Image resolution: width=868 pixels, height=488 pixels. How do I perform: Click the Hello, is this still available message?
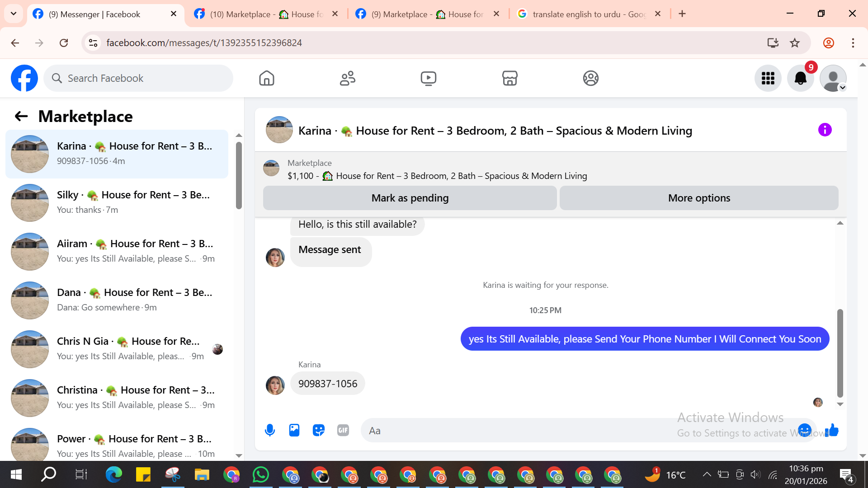(x=358, y=225)
